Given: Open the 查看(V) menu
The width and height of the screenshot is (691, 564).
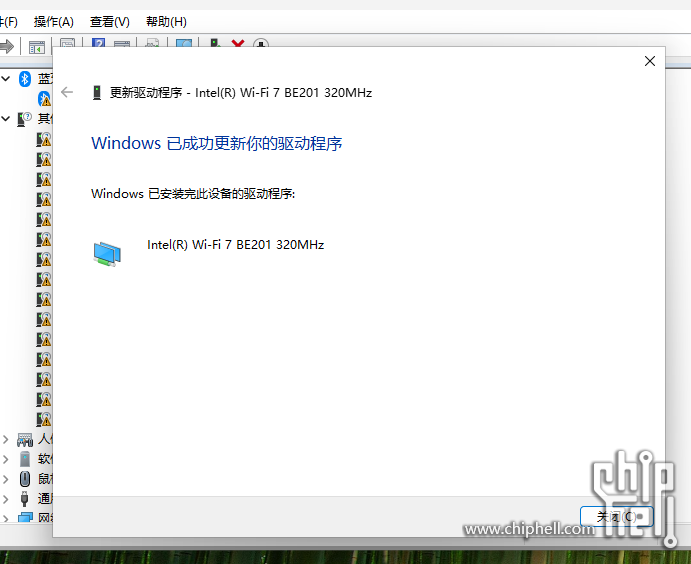Looking at the screenshot, I should click(x=110, y=22).
